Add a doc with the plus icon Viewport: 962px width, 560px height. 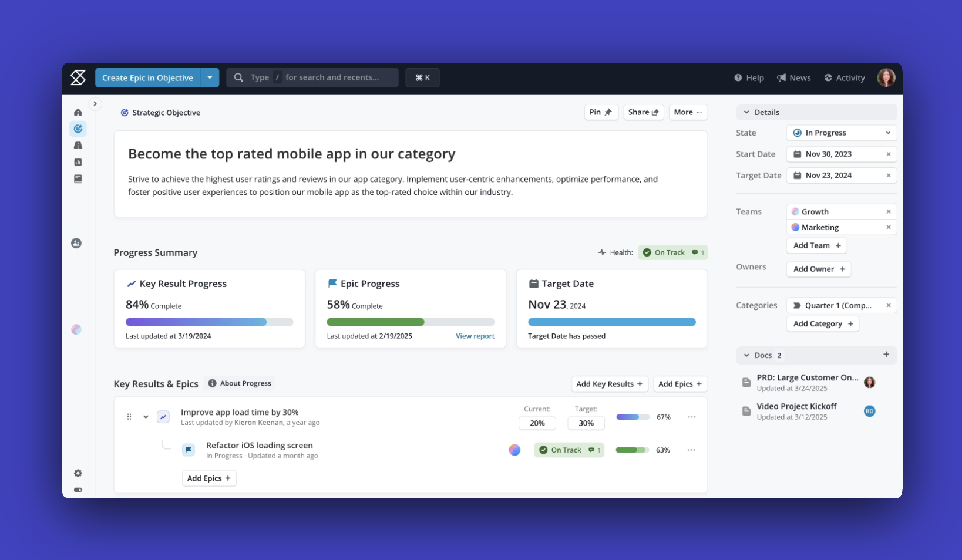click(x=886, y=355)
